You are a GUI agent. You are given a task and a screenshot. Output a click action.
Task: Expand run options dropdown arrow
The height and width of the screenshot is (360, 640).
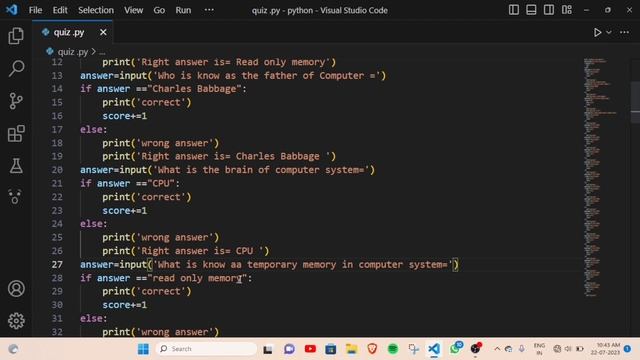(x=609, y=32)
